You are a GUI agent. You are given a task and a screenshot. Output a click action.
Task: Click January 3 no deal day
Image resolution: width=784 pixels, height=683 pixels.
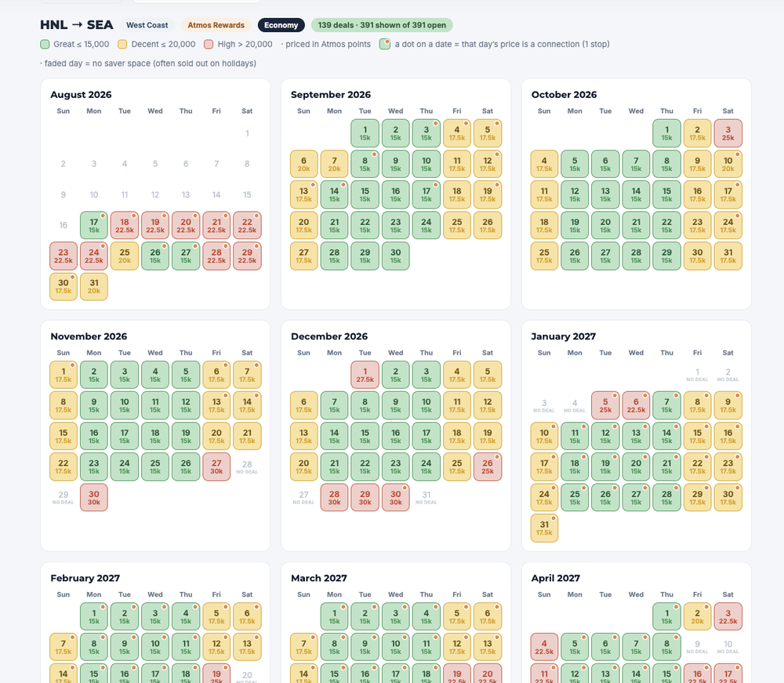pos(545,405)
